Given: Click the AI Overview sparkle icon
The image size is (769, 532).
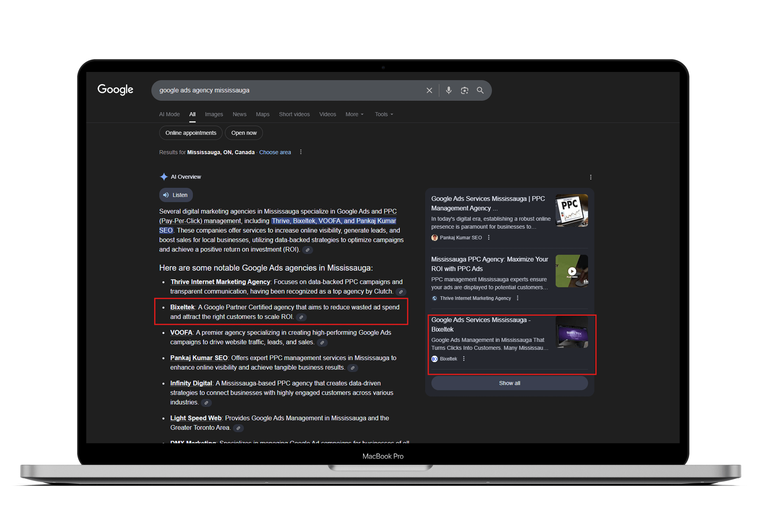Looking at the screenshot, I should point(164,177).
